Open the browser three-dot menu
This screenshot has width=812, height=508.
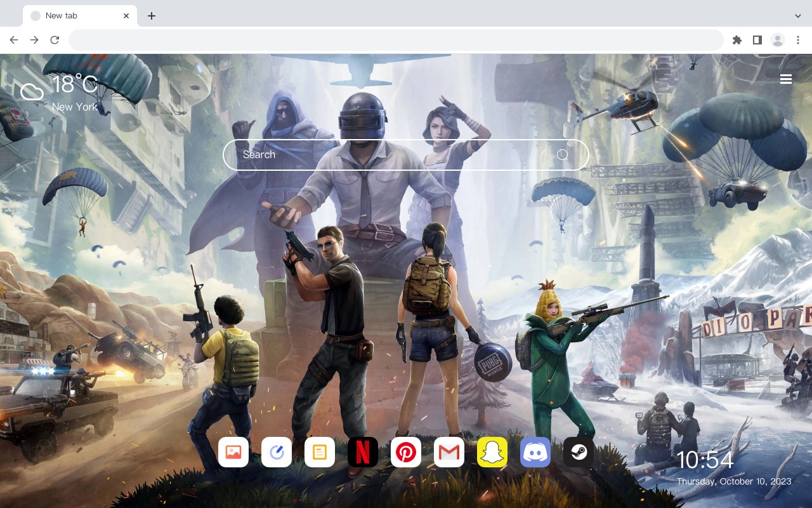pos(798,40)
